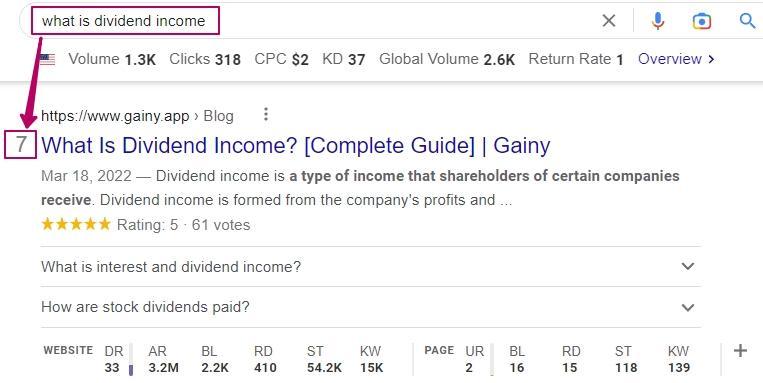Expand "How are stock dividends paid?" question
The image size is (763, 383).
coord(371,307)
